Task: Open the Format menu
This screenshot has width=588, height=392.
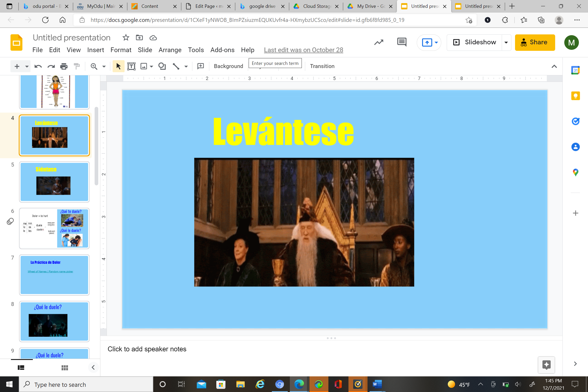Action: click(121, 50)
